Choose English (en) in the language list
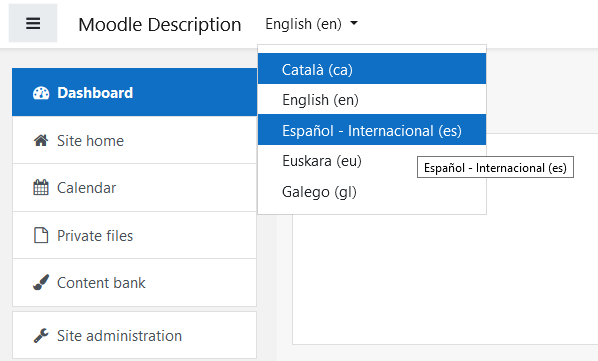 click(x=372, y=99)
